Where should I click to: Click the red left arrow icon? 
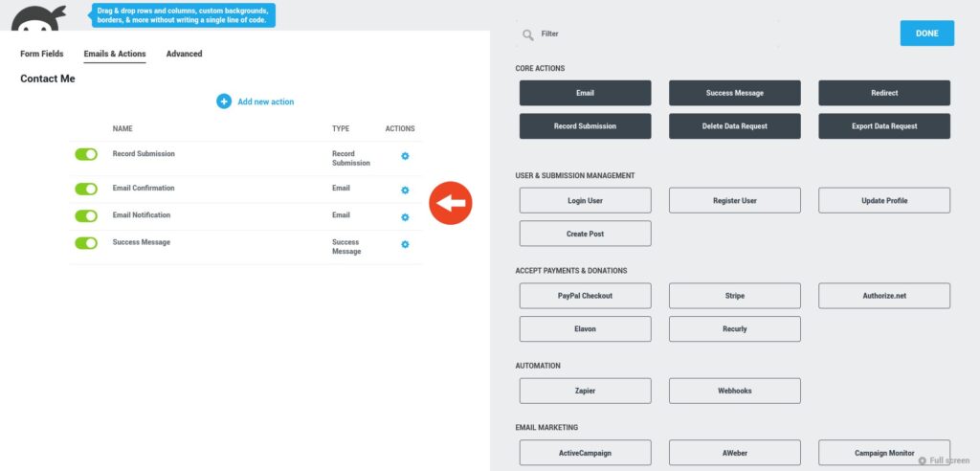[450, 203]
